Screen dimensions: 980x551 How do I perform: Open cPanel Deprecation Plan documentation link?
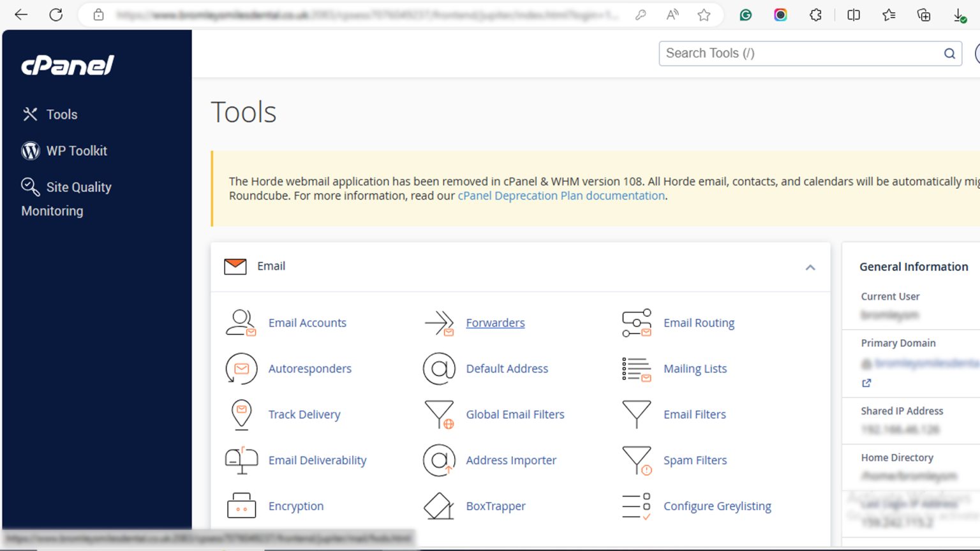(561, 196)
